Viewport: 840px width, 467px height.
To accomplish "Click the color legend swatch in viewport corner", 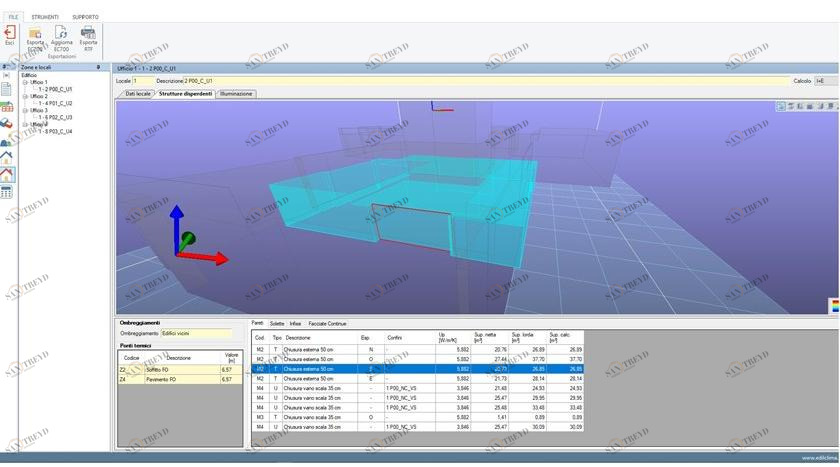I will [x=833, y=305].
